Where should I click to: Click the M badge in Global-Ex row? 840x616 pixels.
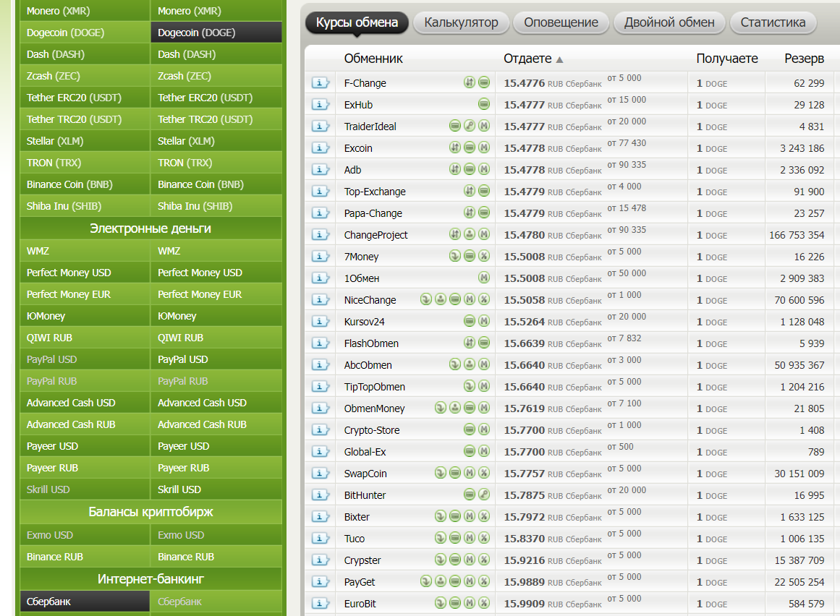click(x=484, y=450)
